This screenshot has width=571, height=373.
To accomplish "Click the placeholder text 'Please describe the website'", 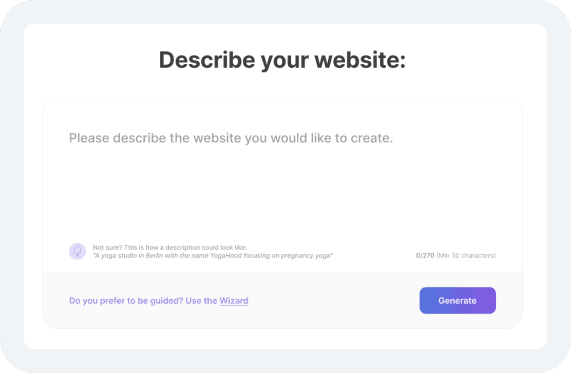I will coord(153,138).
